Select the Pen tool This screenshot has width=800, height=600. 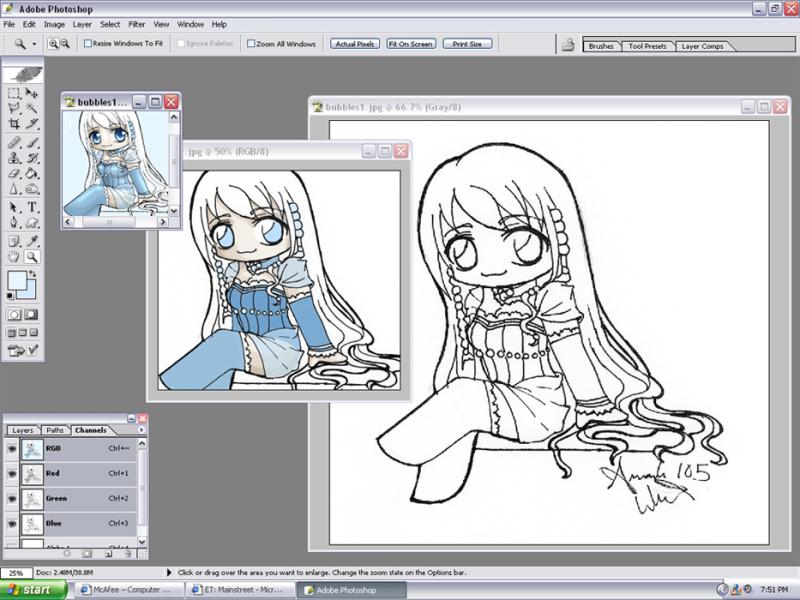tap(14, 223)
